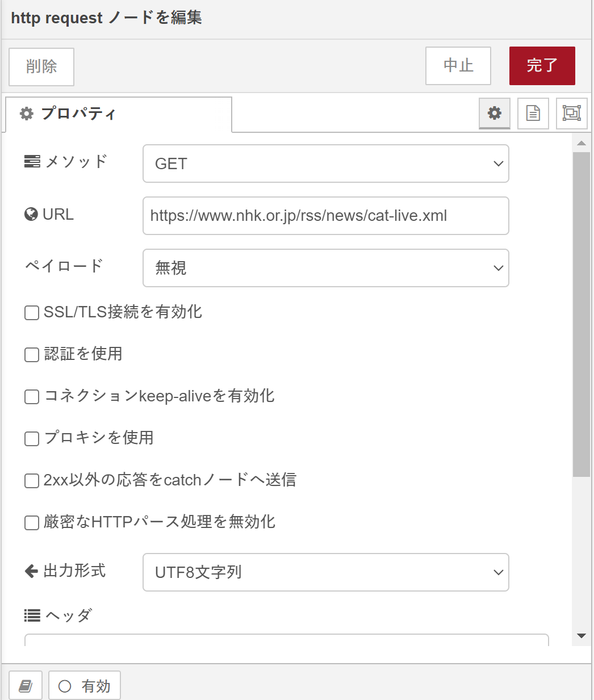594x700 pixels.
Task: Click the 中止 cancel button
Action: (x=458, y=66)
